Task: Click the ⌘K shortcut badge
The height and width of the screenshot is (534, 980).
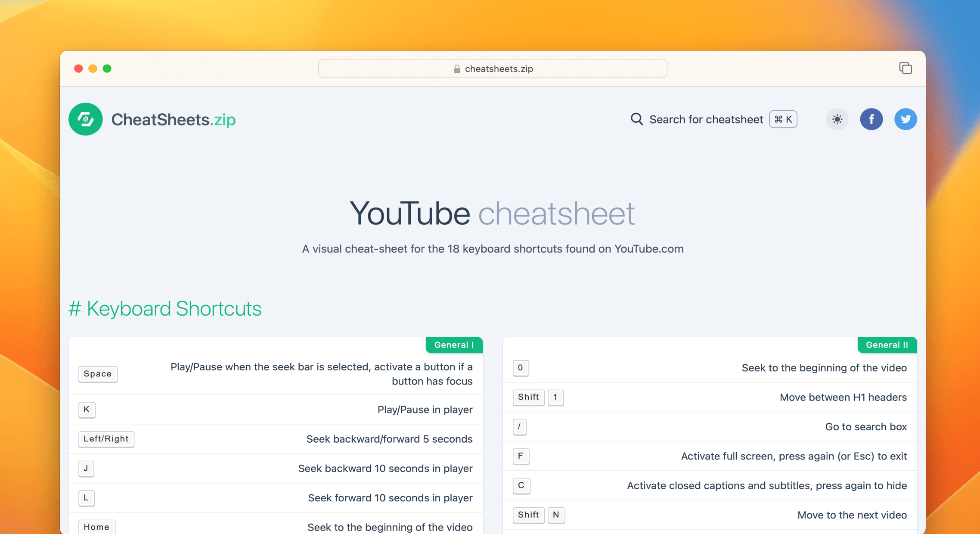Action: (x=782, y=119)
